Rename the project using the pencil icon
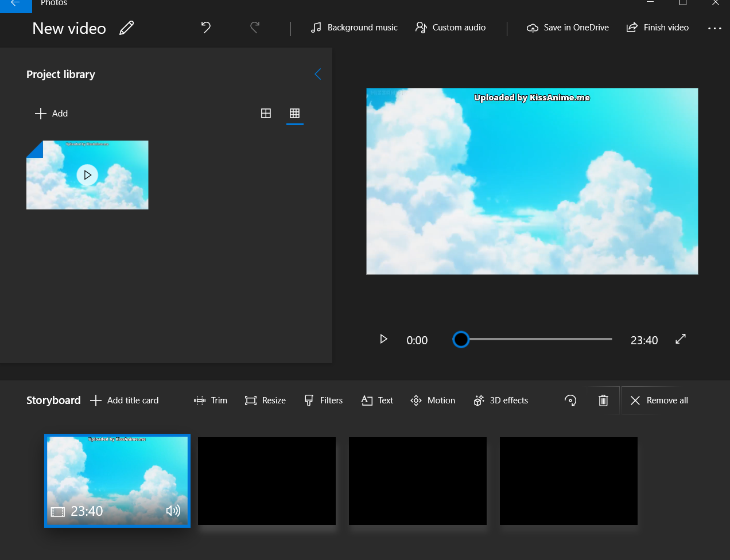Screen dimensions: 730x560 click(126, 28)
